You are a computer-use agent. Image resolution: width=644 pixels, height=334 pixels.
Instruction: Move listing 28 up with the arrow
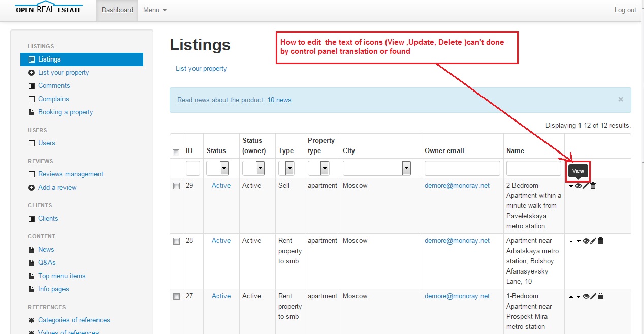(x=571, y=241)
